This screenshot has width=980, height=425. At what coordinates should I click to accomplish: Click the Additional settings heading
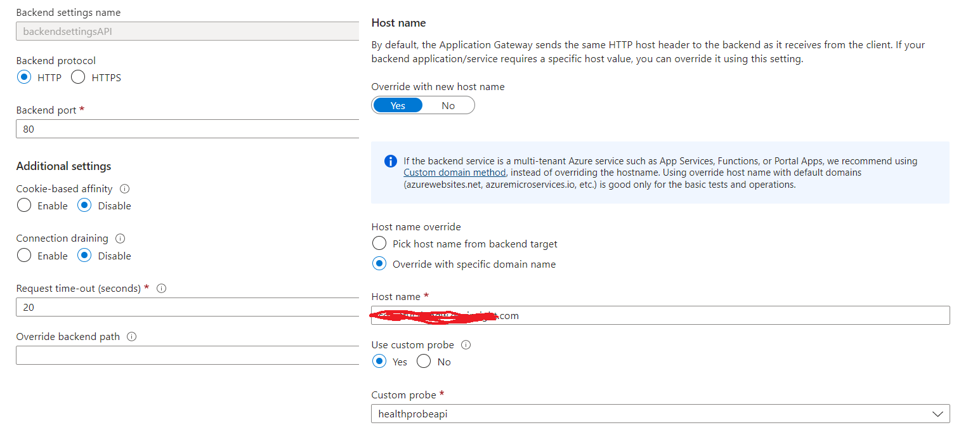click(x=63, y=166)
